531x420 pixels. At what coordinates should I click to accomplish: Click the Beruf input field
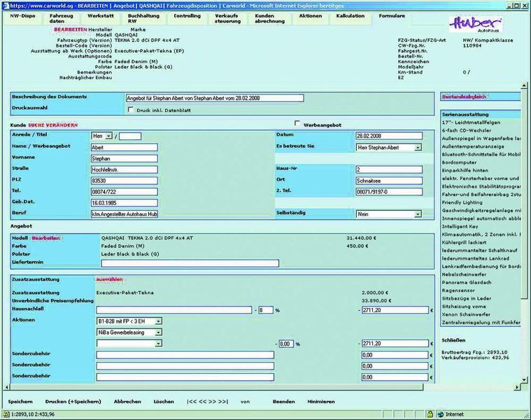click(125, 214)
